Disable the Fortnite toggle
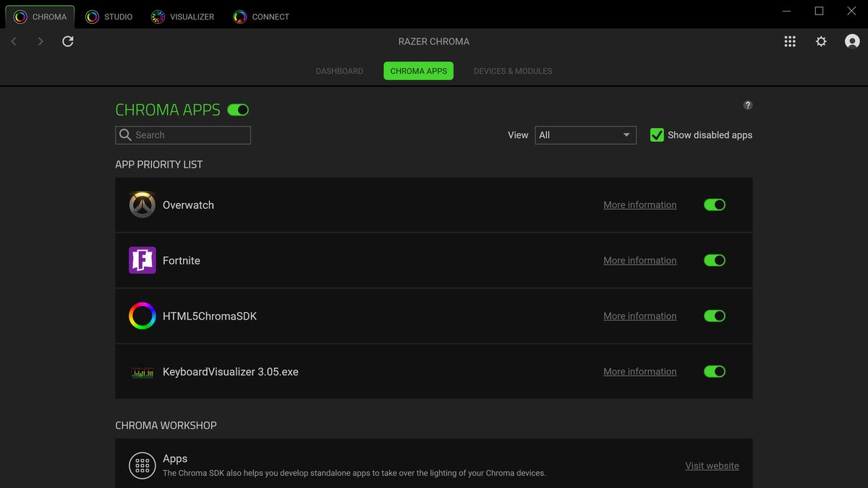Viewport: 868px width, 488px height. click(714, 260)
